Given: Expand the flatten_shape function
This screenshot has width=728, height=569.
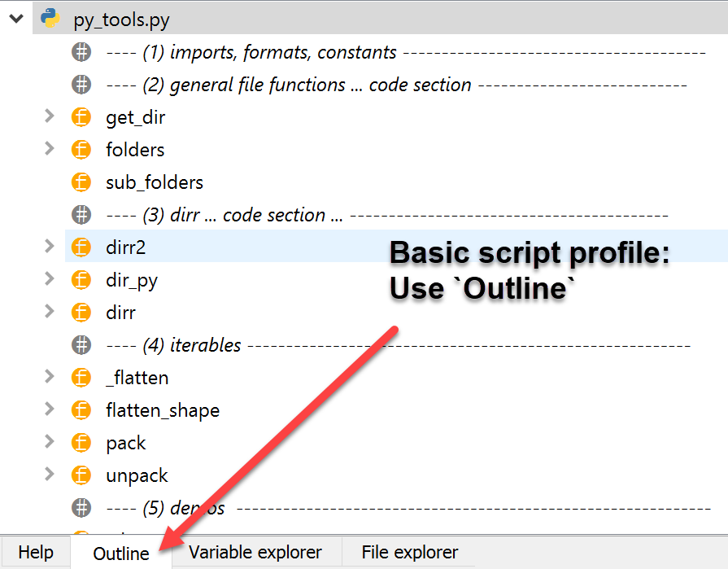Looking at the screenshot, I should click(x=49, y=409).
